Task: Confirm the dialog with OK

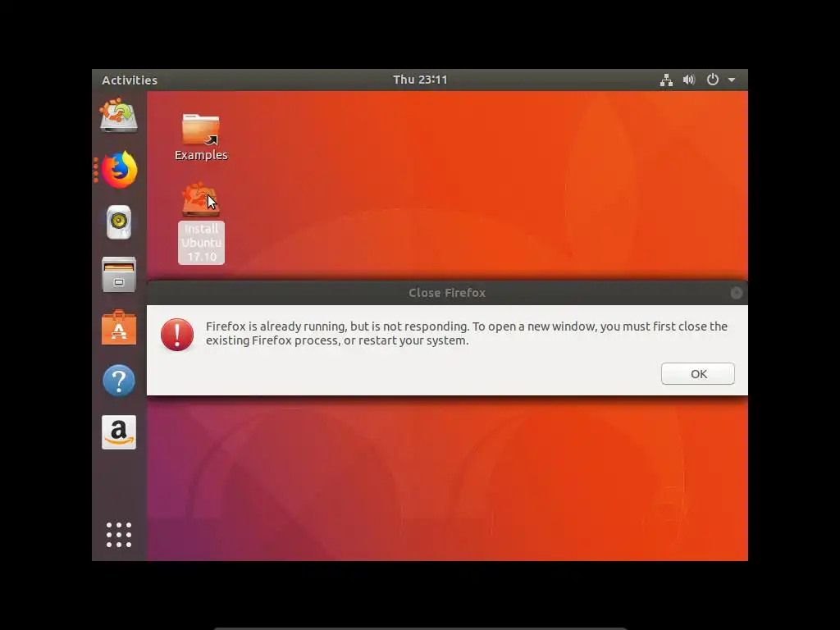Action: (x=697, y=373)
